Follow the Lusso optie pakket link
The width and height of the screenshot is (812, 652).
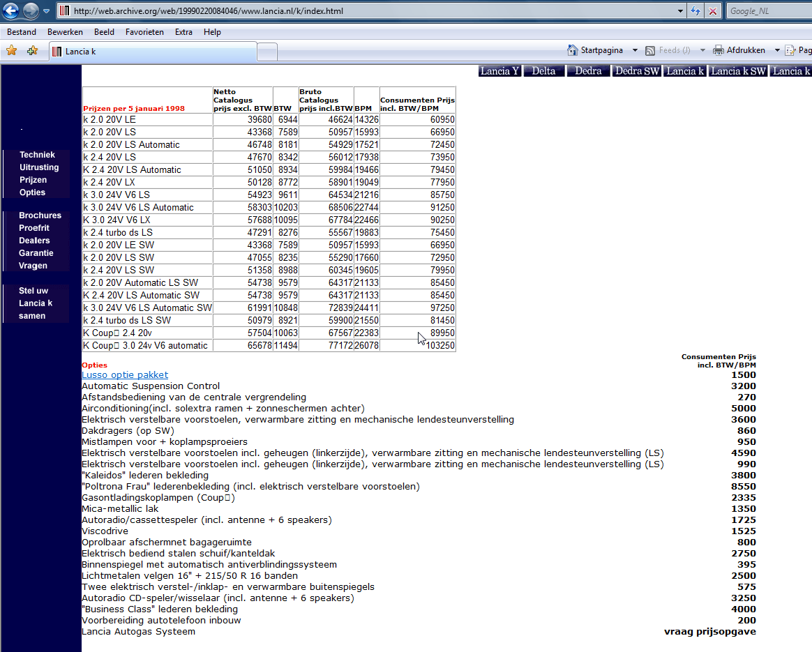[x=125, y=374]
